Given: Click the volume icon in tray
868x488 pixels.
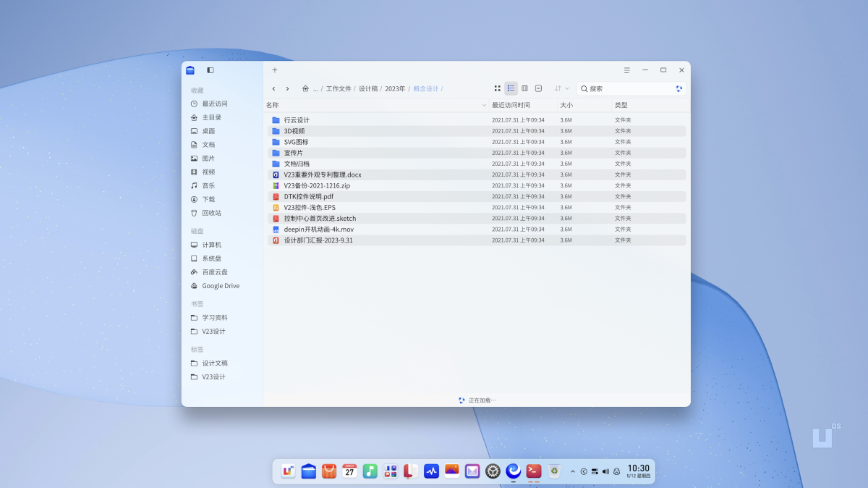Looking at the screenshot, I should (x=605, y=471).
